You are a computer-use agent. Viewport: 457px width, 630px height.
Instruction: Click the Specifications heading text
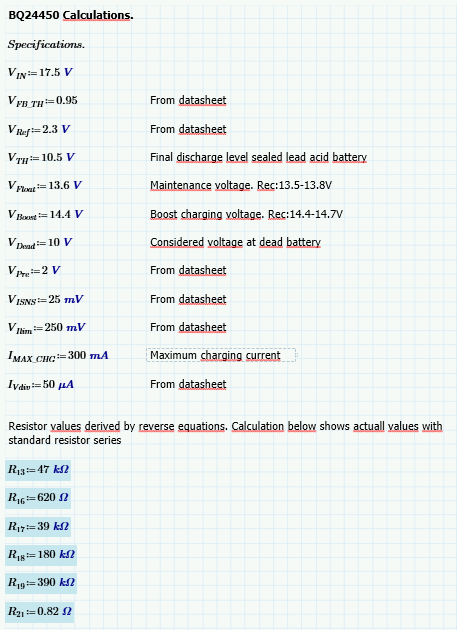46,44
